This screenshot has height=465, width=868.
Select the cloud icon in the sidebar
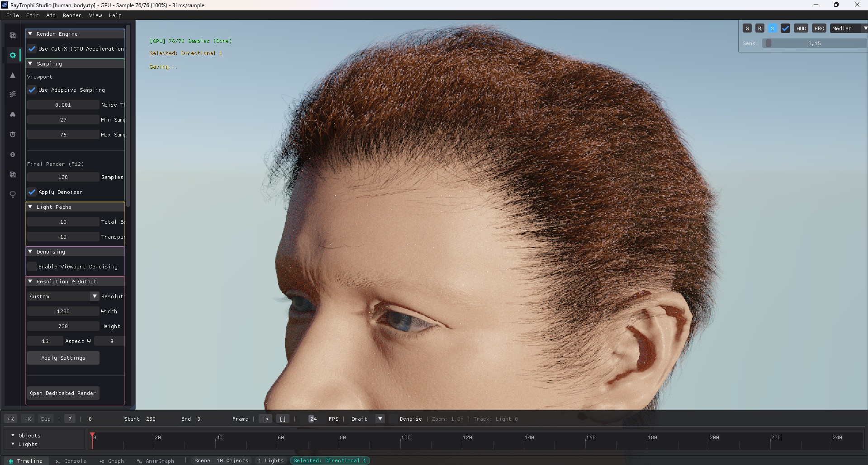[13, 114]
